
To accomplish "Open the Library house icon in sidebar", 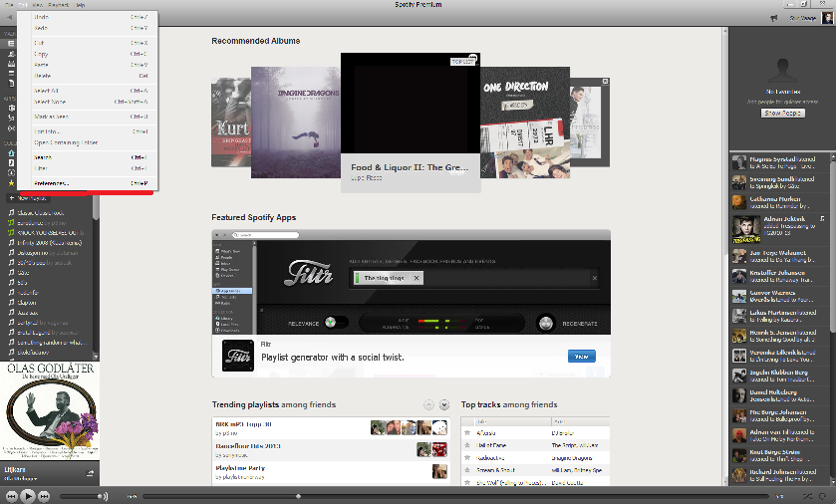I will [x=11, y=153].
